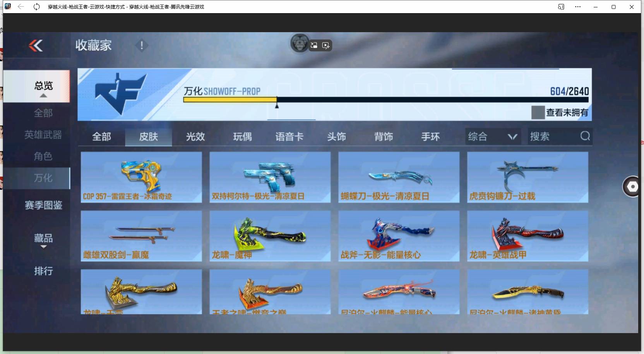Switch to the 背饰 tab
Viewport: 644px width, 354px height.
[x=384, y=137]
